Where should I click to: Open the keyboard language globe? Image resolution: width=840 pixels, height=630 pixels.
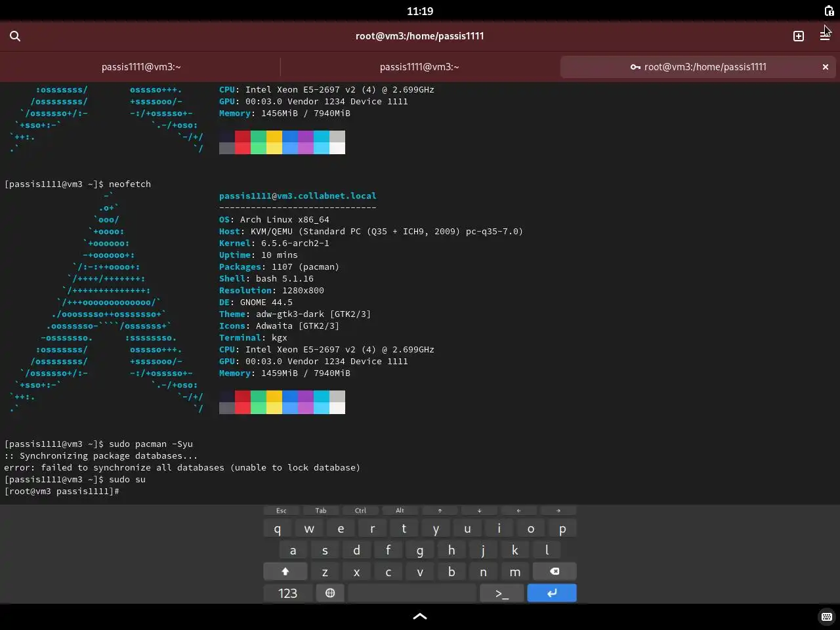coord(330,593)
